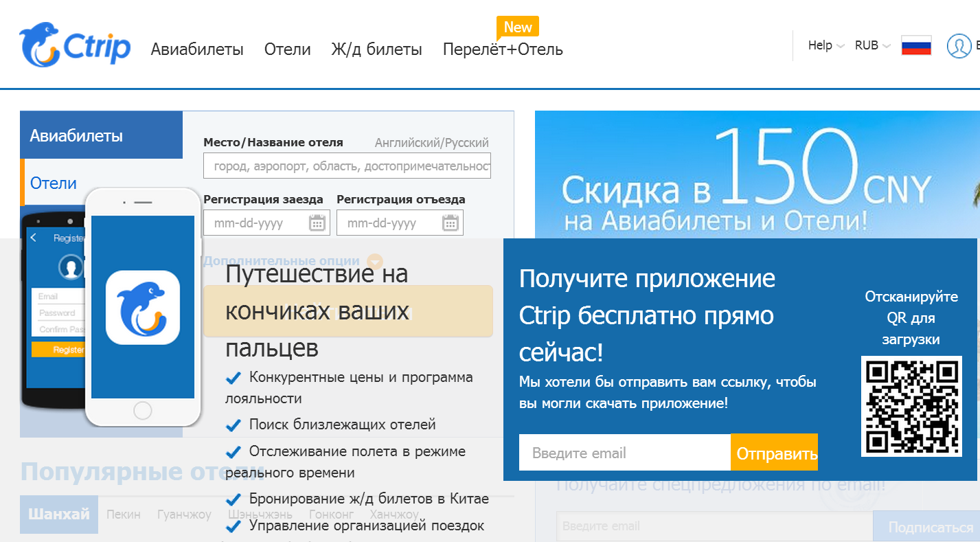
Task: Open Перелёт+Отель in top navigation
Action: tap(503, 49)
